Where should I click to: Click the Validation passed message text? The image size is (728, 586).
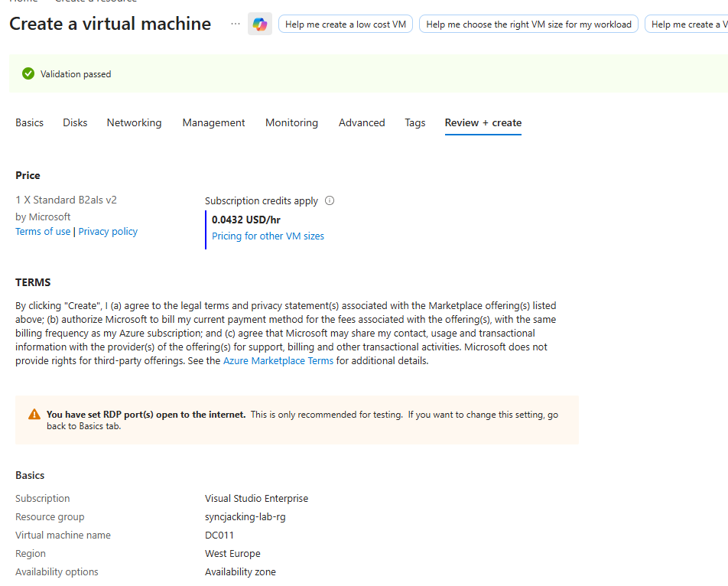(76, 74)
